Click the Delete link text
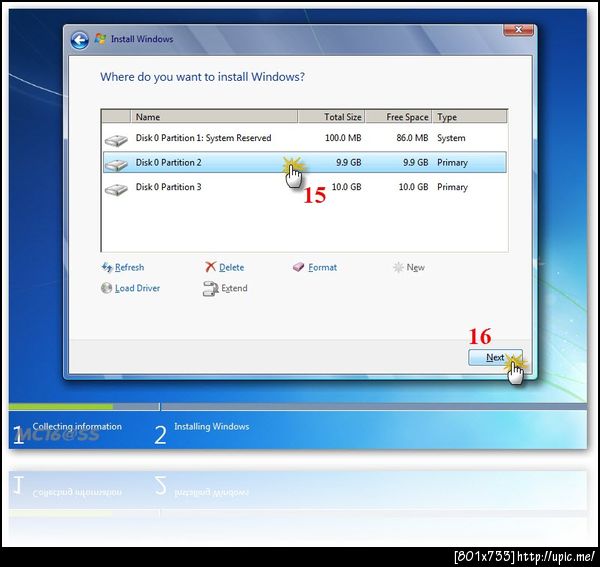Image resolution: width=600 pixels, height=567 pixels. point(231,267)
